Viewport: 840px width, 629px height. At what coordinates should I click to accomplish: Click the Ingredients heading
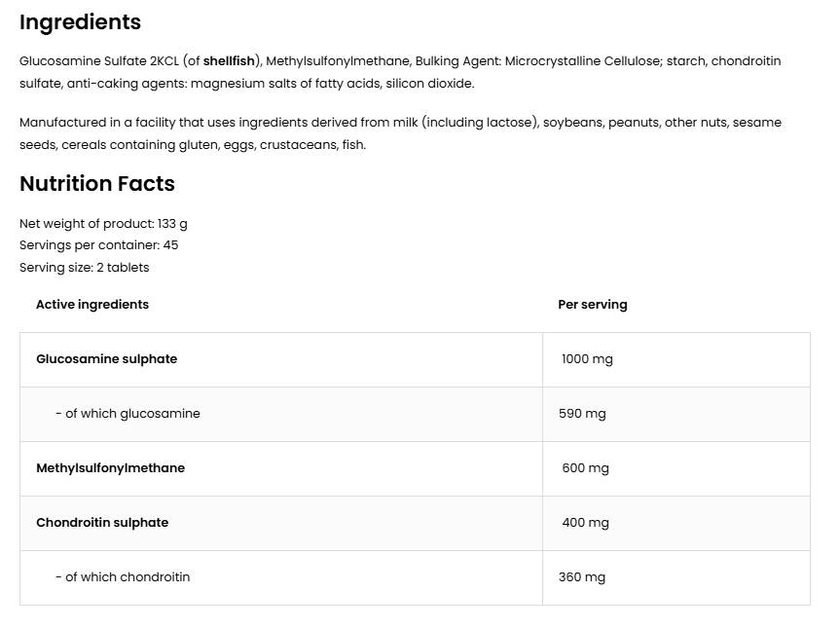coord(80,22)
